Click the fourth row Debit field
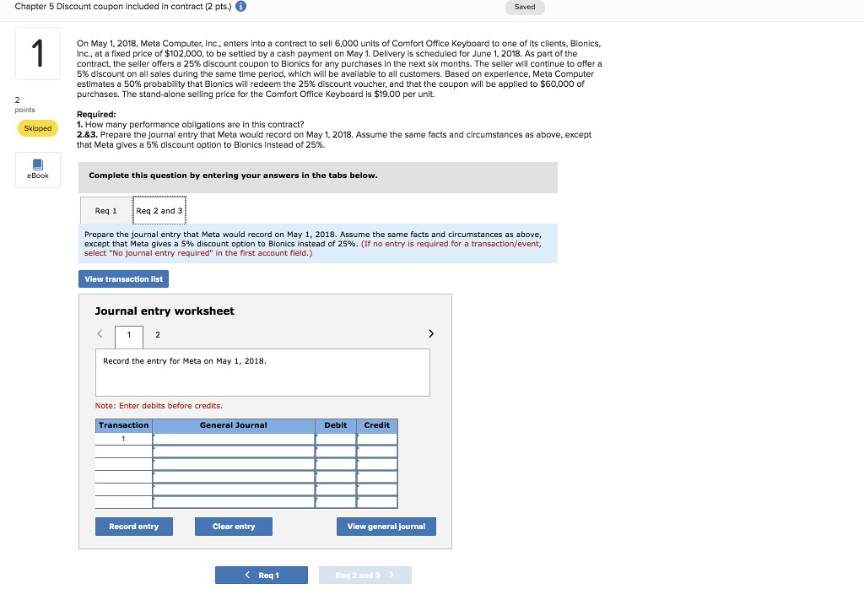 coord(336,477)
